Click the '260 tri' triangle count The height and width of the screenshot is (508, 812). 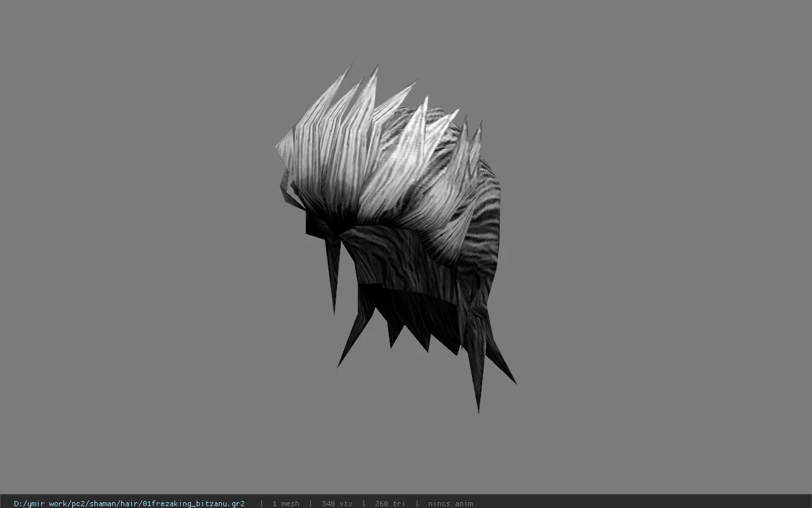coord(390,504)
